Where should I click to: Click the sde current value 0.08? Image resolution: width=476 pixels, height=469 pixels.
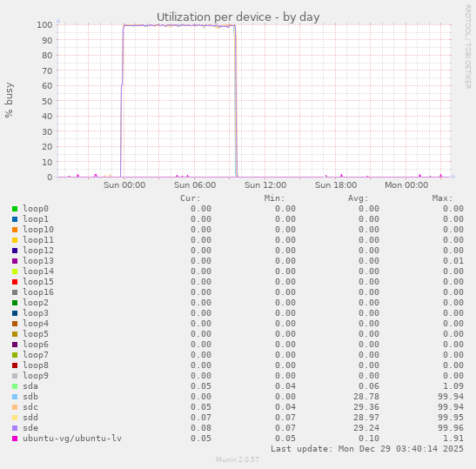[x=201, y=428]
